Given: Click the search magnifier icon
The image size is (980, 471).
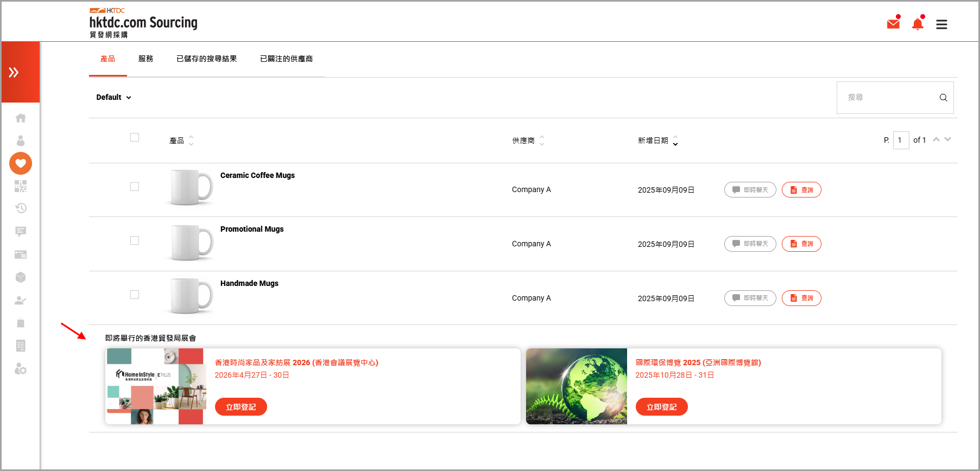Looking at the screenshot, I should (944, 98).
